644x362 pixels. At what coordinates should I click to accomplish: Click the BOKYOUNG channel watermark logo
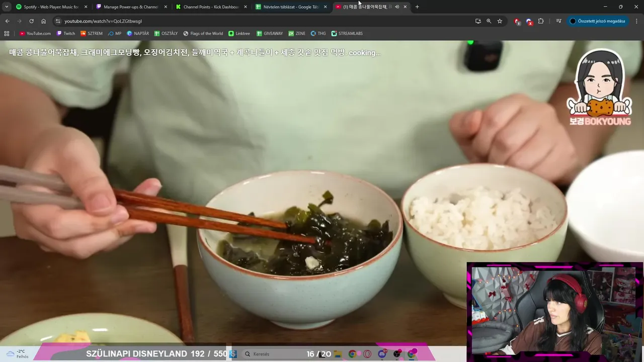pyautogui.click(x=599, y=88)
